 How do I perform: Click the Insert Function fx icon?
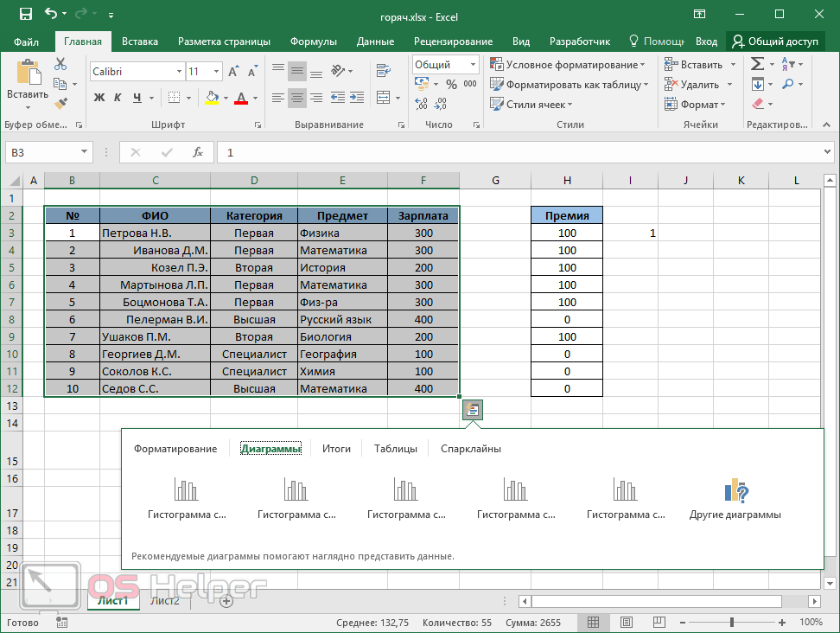tap(197, 152)
